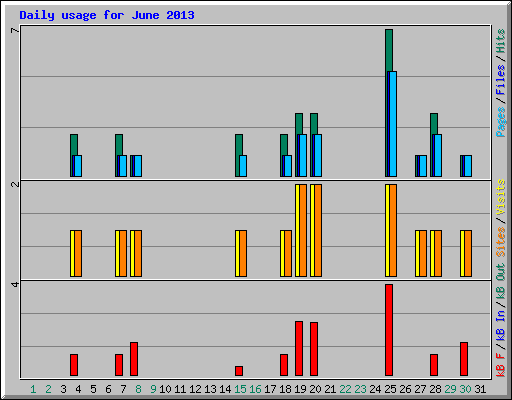
Task: Select the orange Sites bar for day 15
Action: tap(243, 253)
